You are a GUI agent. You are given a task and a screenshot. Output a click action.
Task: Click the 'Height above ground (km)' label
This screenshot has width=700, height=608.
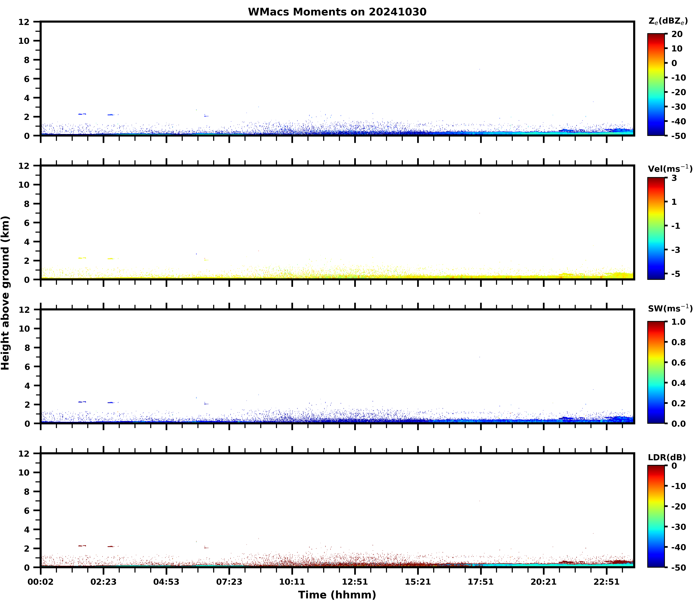point(5,292)
